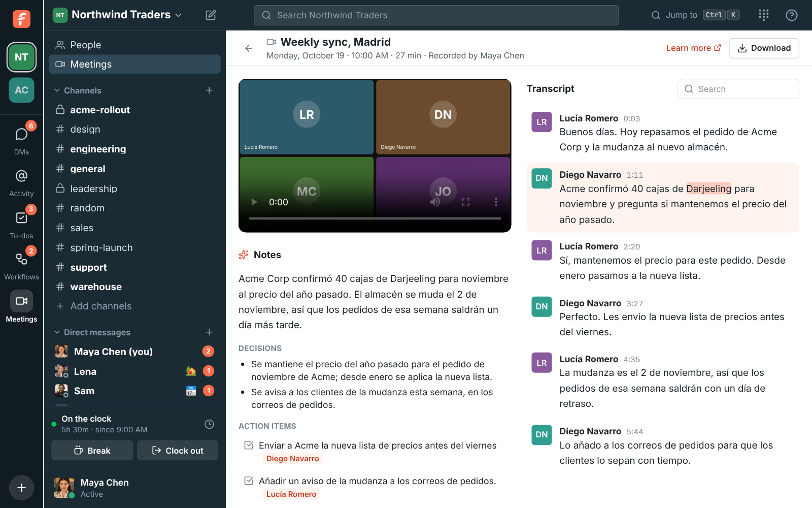
Task: Enter fullscreen for the video
Action: [465, 202]
